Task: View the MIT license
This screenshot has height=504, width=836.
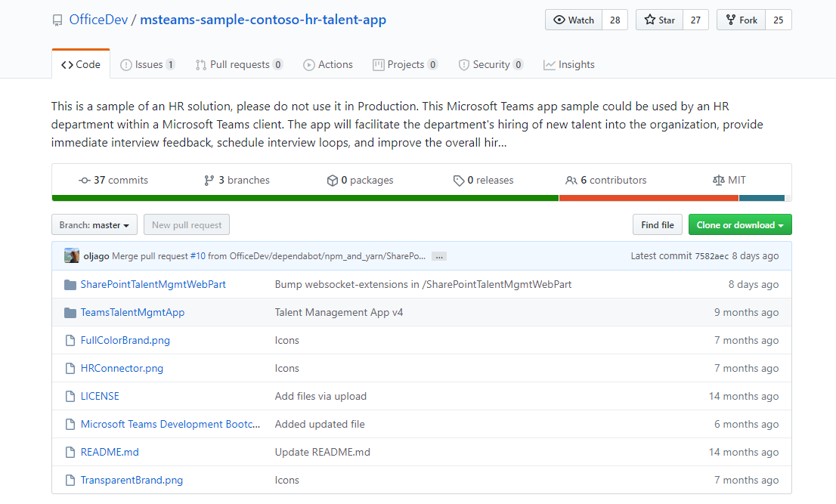Action: tap(729, 181)
